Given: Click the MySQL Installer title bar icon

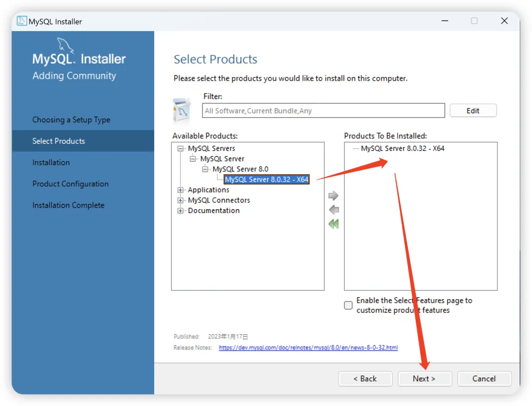Looking at the screenshot, I should click(22, 21).
